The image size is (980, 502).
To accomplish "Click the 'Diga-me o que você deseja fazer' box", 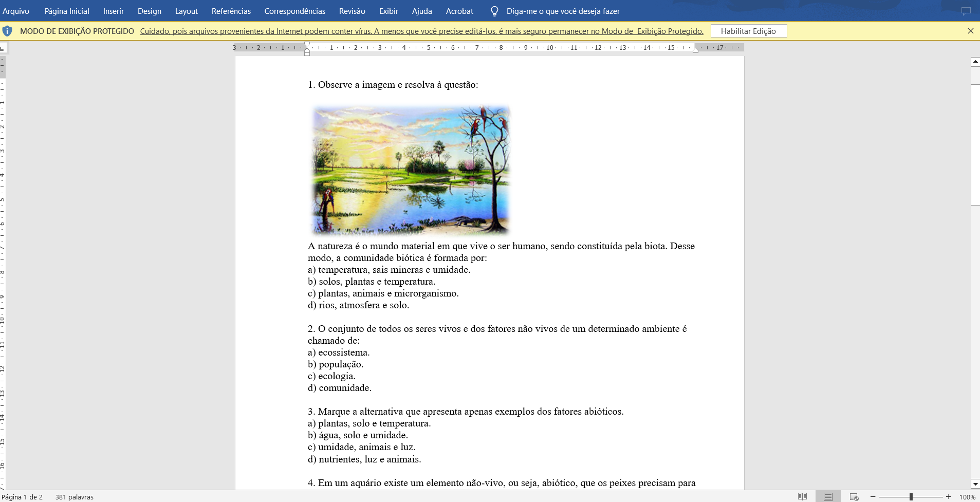I will pyautogui.click(x=563, y=11).
